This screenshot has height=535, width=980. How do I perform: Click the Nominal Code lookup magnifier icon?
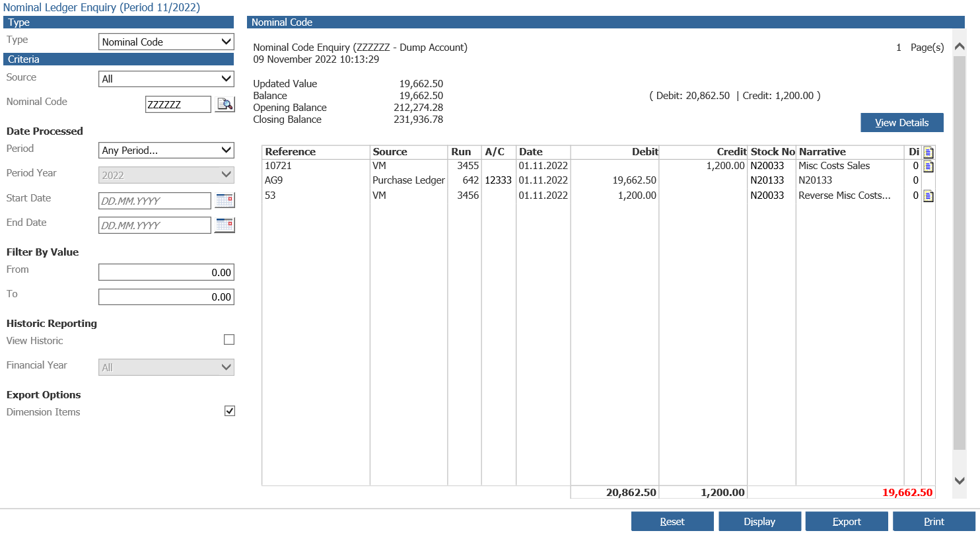coord(225,104)
